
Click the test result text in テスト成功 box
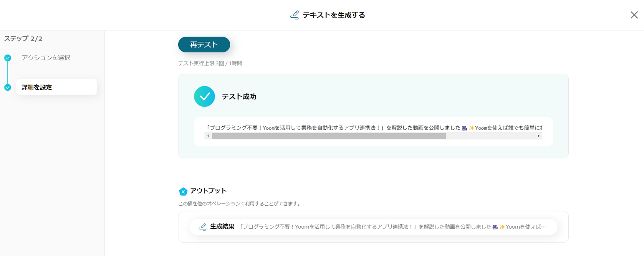point(373,128)
